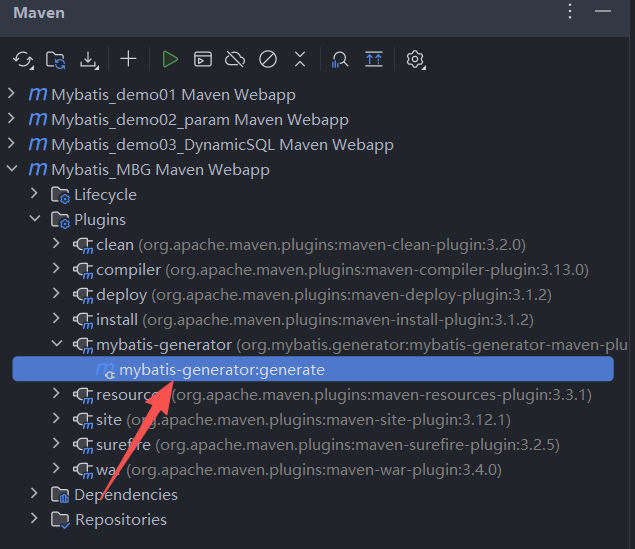
Task: Add Maven project with plus icon
Action: pos(128,59)
